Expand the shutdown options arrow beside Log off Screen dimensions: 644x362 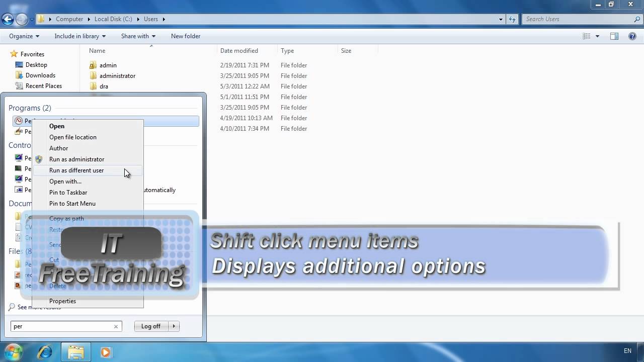click(174, 326)
